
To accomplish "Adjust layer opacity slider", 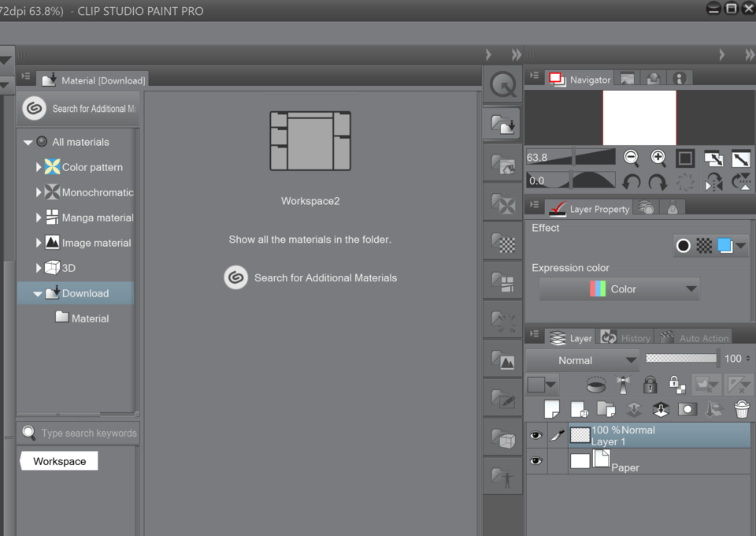I will point(681,358).
